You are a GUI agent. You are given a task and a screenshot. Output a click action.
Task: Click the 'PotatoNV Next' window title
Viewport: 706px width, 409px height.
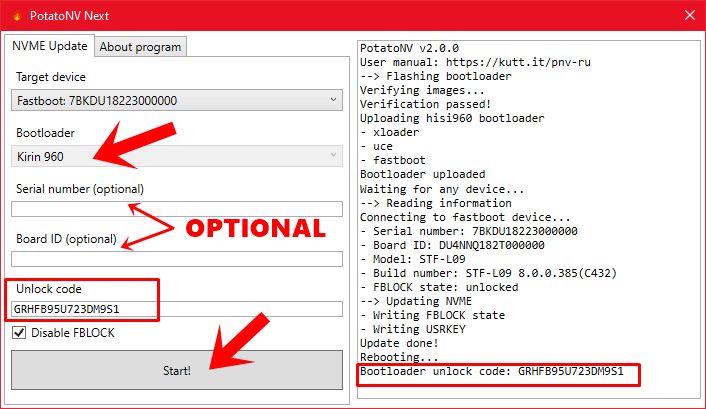coord(69,16)
